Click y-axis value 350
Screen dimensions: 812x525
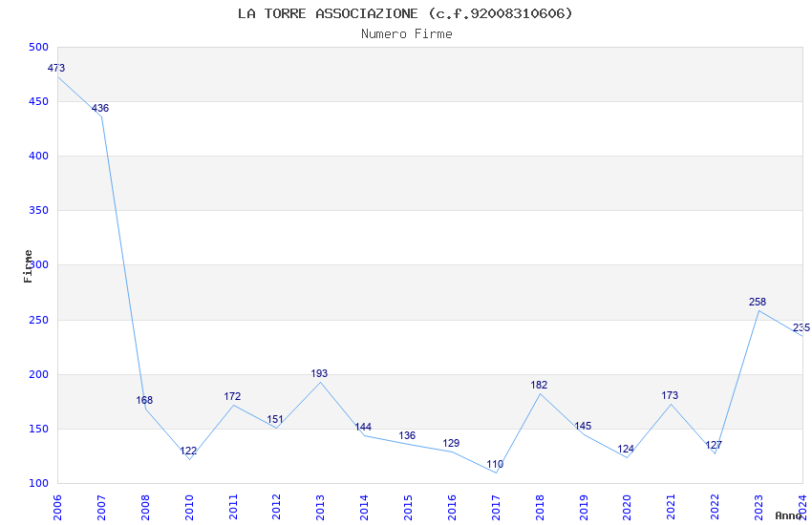39,210
